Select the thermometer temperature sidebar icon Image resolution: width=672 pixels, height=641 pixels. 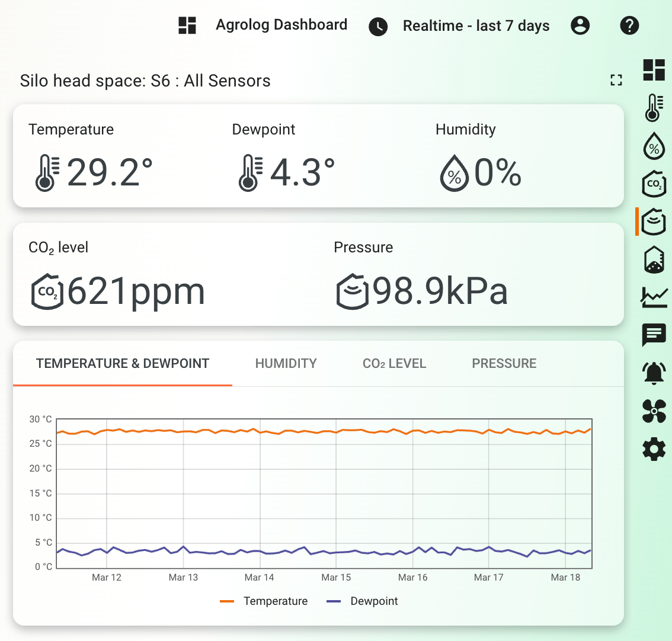[x=654, y=108]
